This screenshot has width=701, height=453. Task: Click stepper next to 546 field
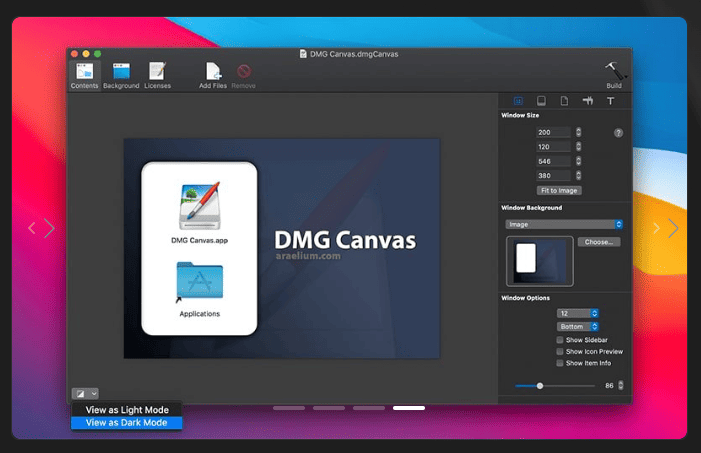579,161
